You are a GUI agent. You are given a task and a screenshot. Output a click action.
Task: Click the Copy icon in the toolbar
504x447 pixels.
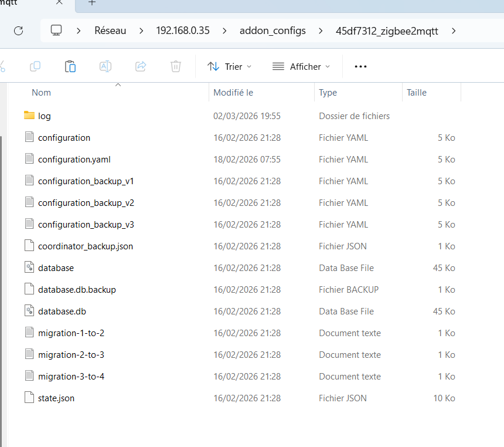35,66
